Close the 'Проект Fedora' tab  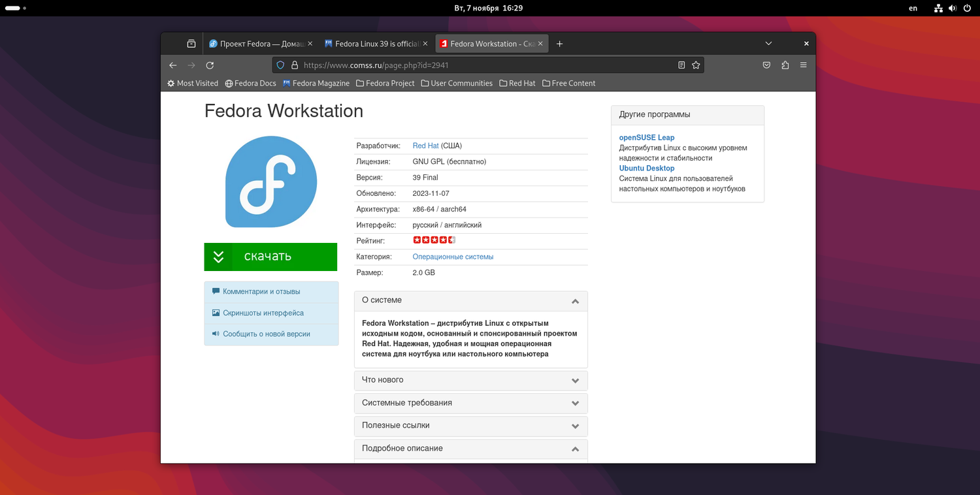[310, 44]
